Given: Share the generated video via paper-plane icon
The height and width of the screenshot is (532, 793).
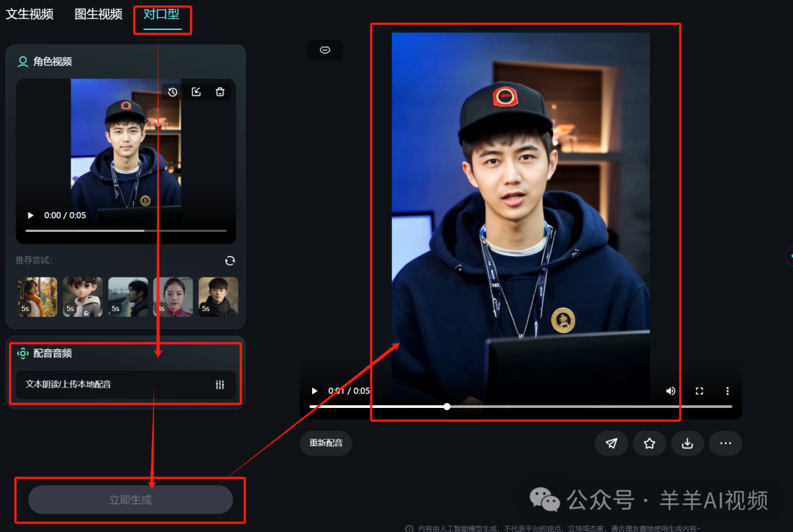Looking at the screenshot, I should 611,443.
